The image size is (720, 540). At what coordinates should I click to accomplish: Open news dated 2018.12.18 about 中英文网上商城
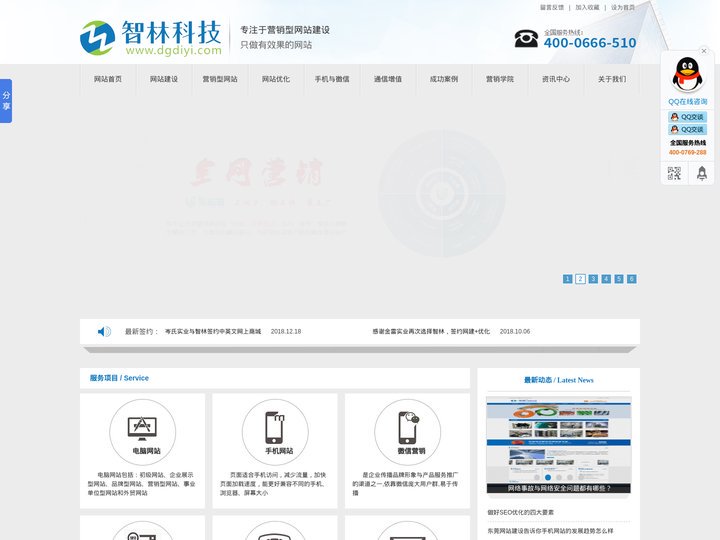click(213, 331)
